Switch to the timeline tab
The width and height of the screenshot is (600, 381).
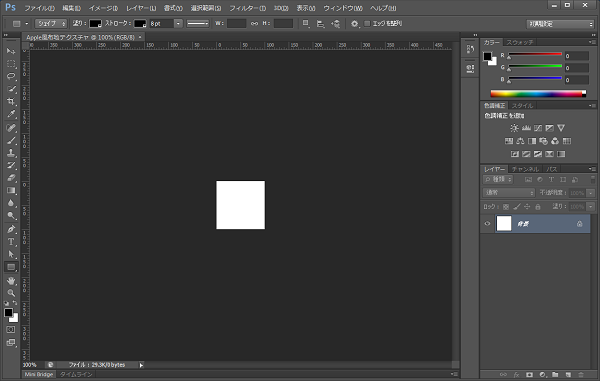[x=76, y=374]
